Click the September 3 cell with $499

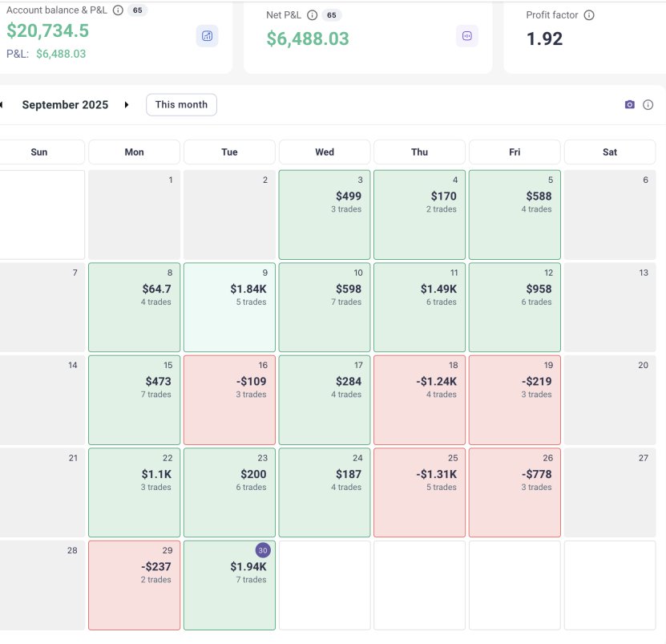click(324, 213)
